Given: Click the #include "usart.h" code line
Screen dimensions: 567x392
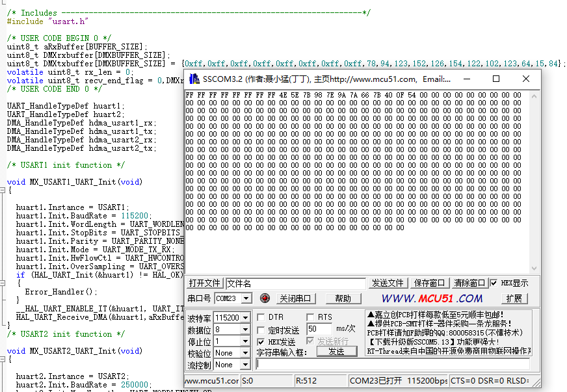Looking at the screenshot, I should coord(47,21).
